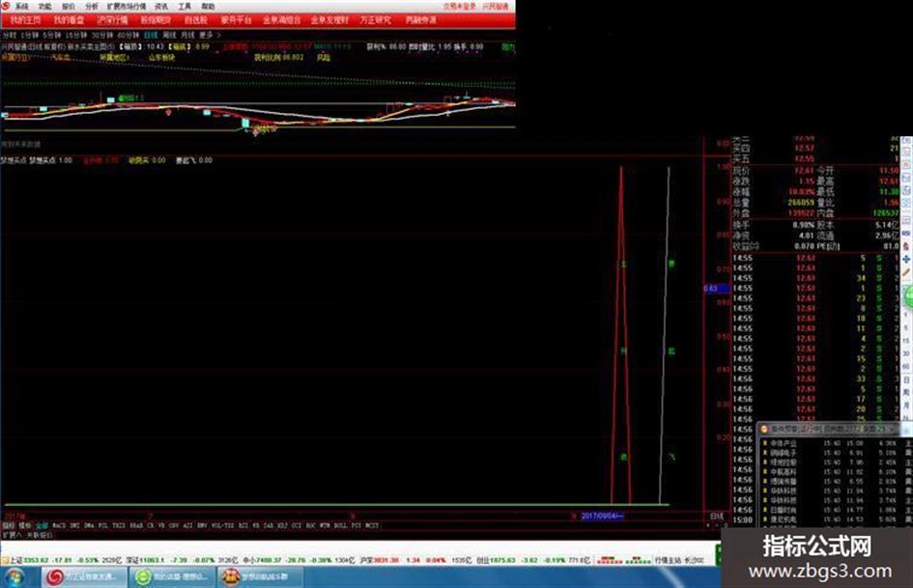Viewport: 913px width, 588px height.
Task: Switch chart to 5分钟 period
Action: (52, 35)
